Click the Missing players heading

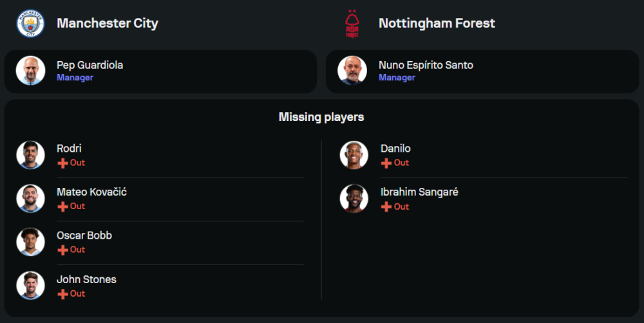[x=321, y=117]
